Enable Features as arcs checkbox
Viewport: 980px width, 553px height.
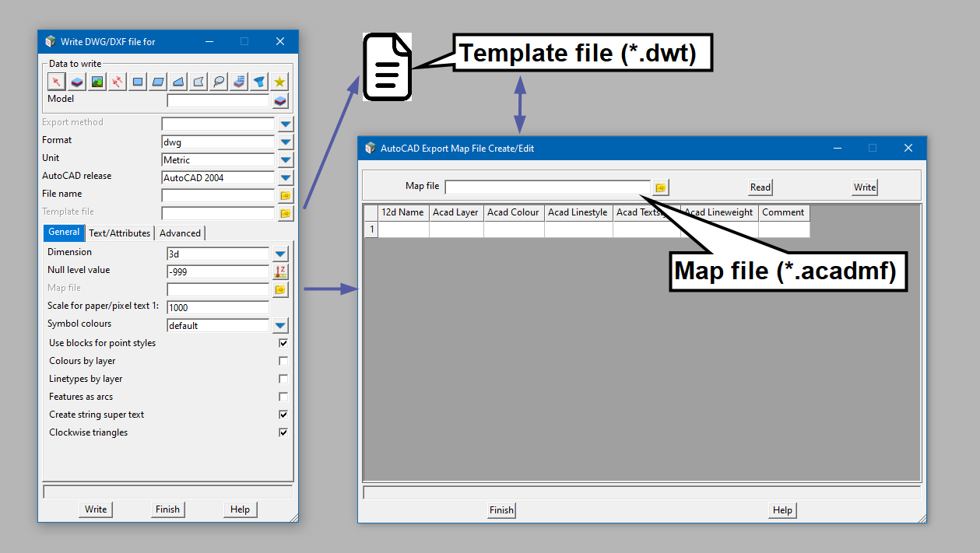[283, 397]
